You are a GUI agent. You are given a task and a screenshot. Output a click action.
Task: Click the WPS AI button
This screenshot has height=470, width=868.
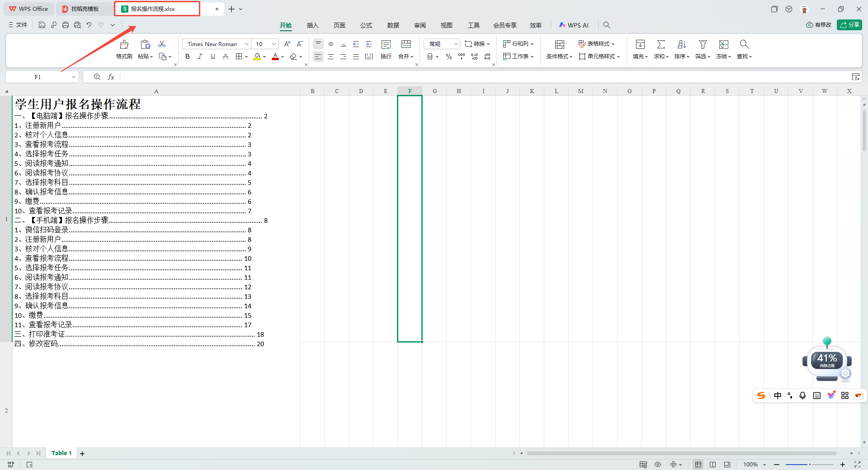click(574, 25)
